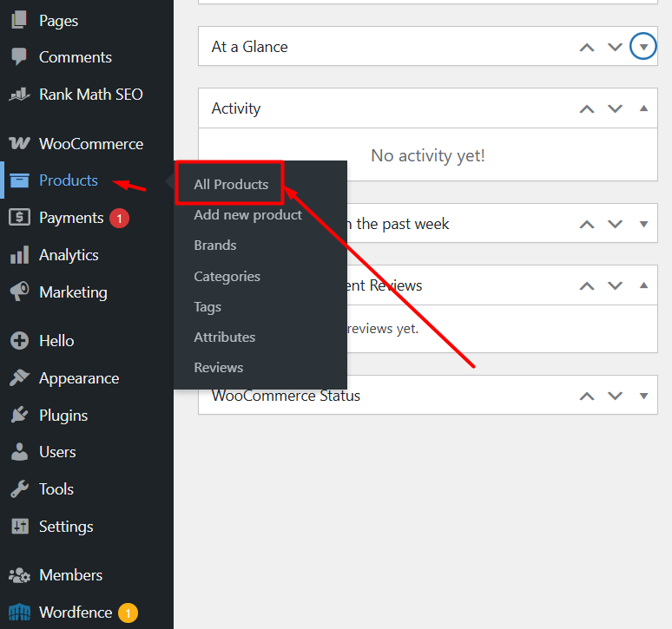Move 'the past week' widget down
Image resolution: width=672 pixels, height=629 pixels.
coord(615,224)
